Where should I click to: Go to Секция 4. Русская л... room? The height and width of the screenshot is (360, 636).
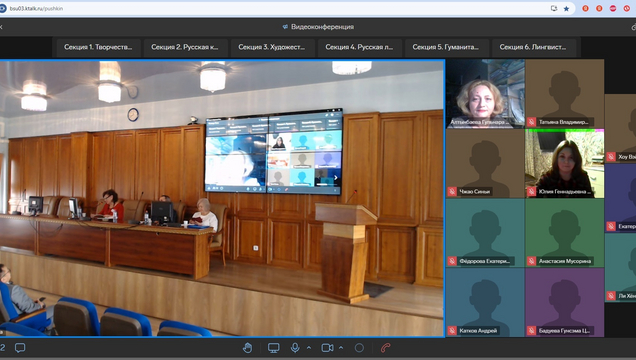pos(359,47)
